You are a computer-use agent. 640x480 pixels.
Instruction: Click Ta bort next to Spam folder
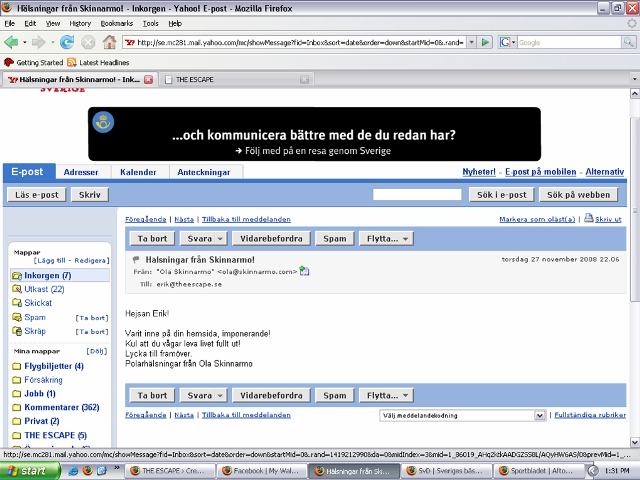point(92,318)
